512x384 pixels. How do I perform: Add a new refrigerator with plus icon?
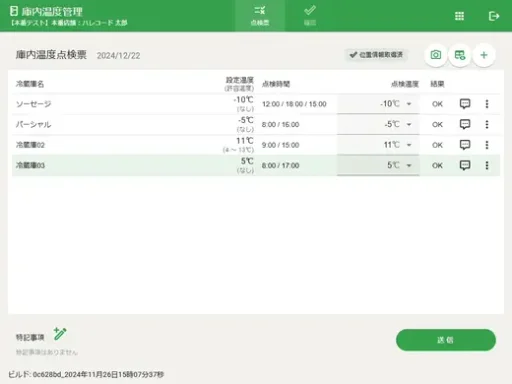pos(484,55)
